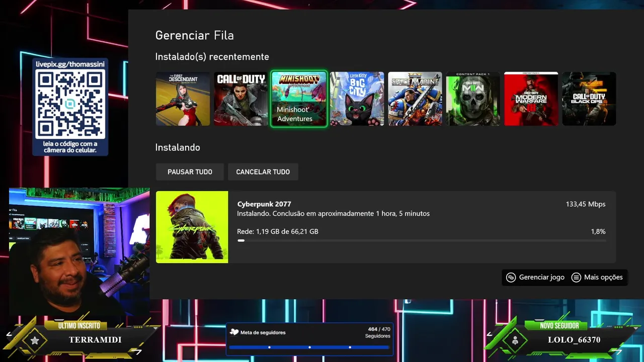Click the CANCELAR TUDO button
Image resolution: width=644 pixels, height=362 pixels.
[x=263, y=171]
